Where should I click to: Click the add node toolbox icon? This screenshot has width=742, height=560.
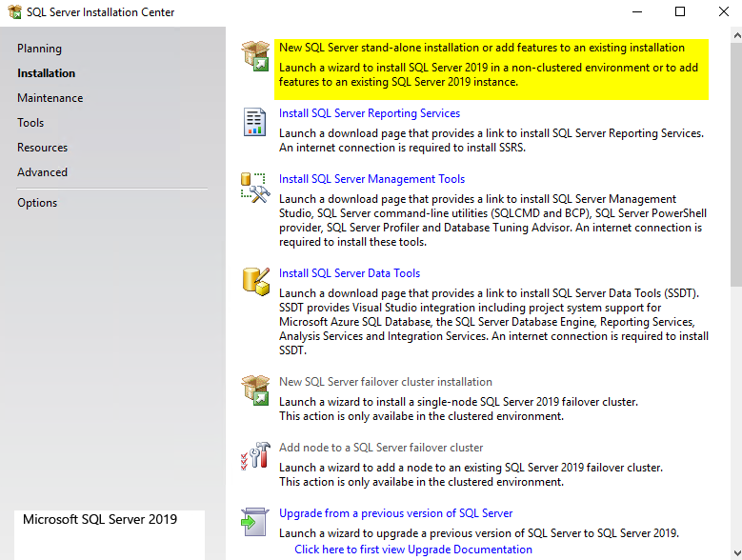pos(255,456)
